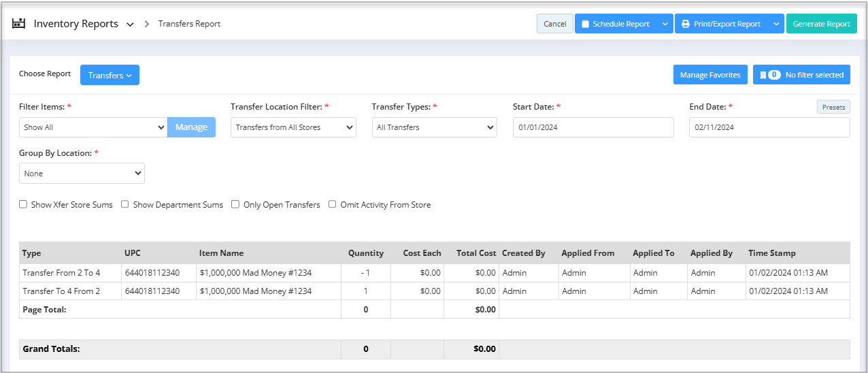Enable Show Xfer Store Sums checkbox
Image resolution: width=868 pixels, height=373 pixels.
point(23,204)
